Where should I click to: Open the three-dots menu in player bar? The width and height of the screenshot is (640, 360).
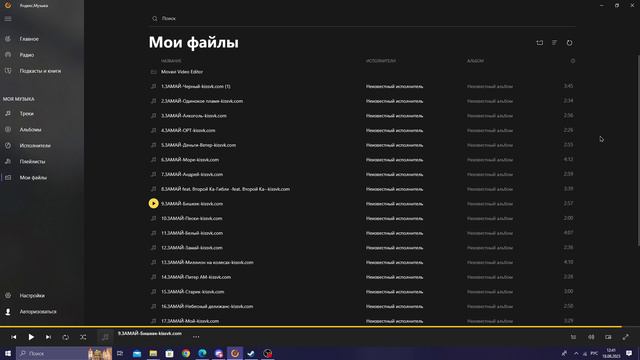(x=196, y=337)
